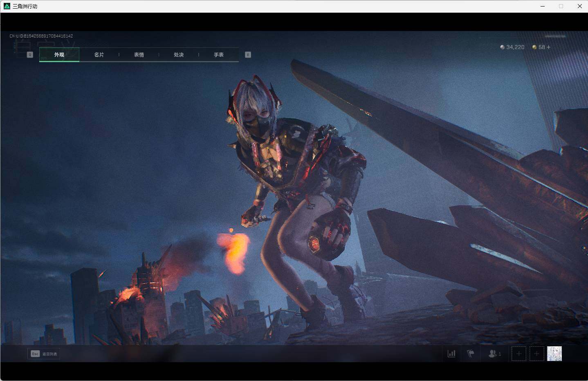
Task: Add gold currency with plus sign
Action: (548, 47)
